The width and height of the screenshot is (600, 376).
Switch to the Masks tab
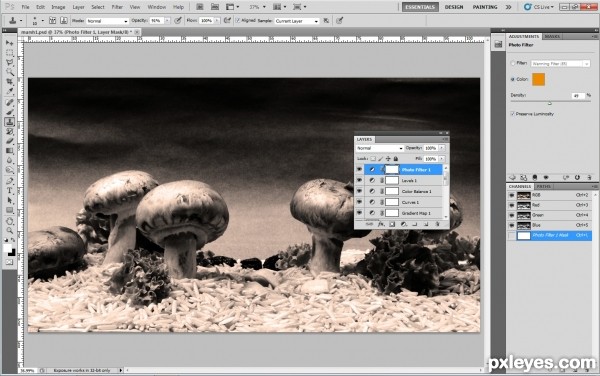tap(552, 36)
